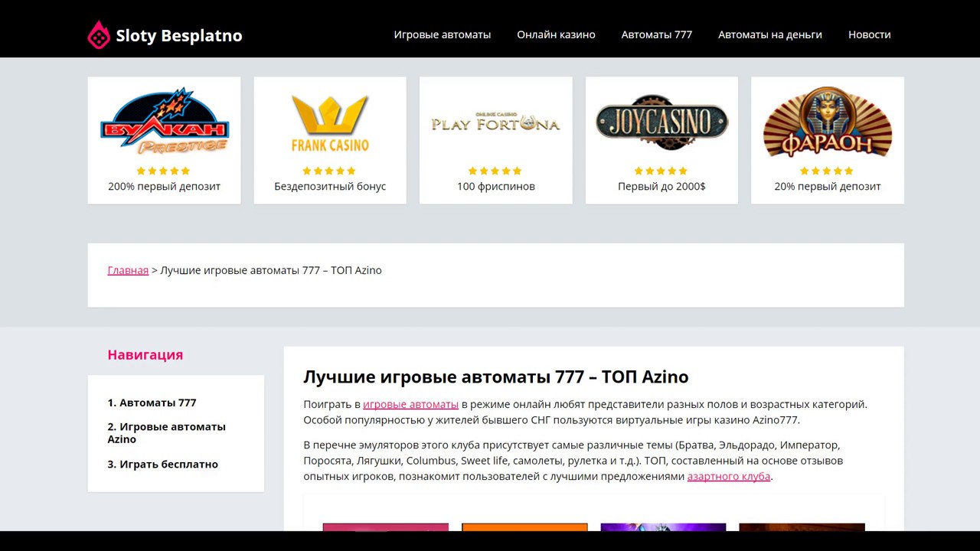Click the Frank Casino crown logo
Screen dimensions: 980x551
click(330, 123)
